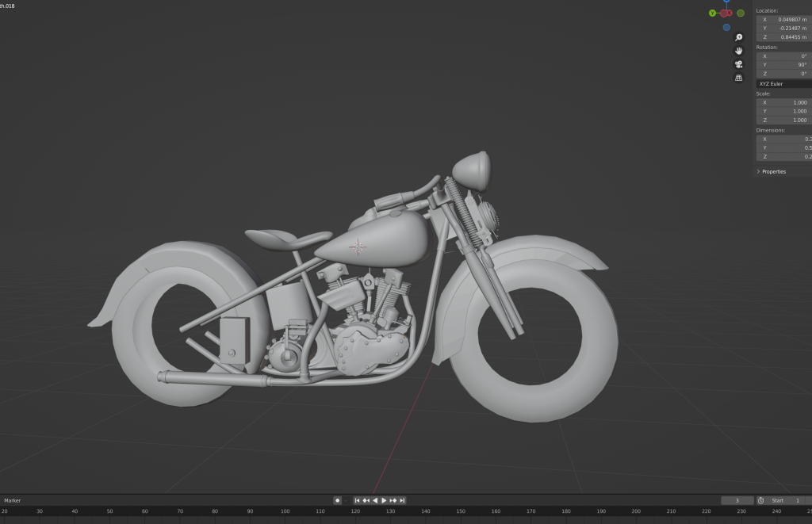Toggle the camera view icon
Image resolution: width=812 pixels, height=524 pixels.
[739, 64]
